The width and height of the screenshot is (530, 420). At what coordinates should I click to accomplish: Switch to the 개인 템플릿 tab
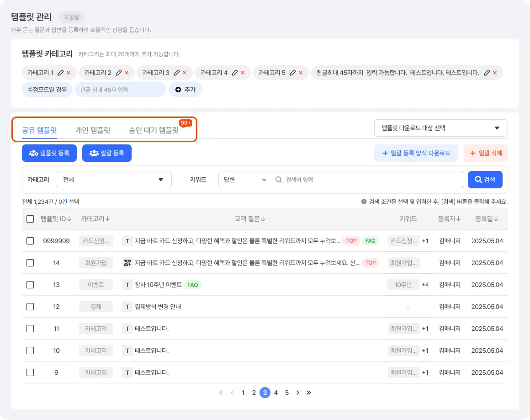point(92,130)
